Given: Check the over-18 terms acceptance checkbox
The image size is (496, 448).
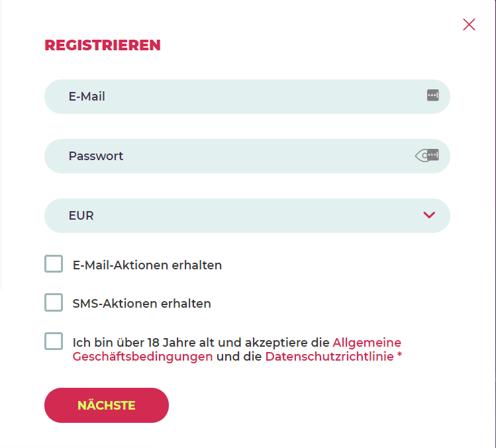Looking at the screenshot, I should tap(54, 341).
